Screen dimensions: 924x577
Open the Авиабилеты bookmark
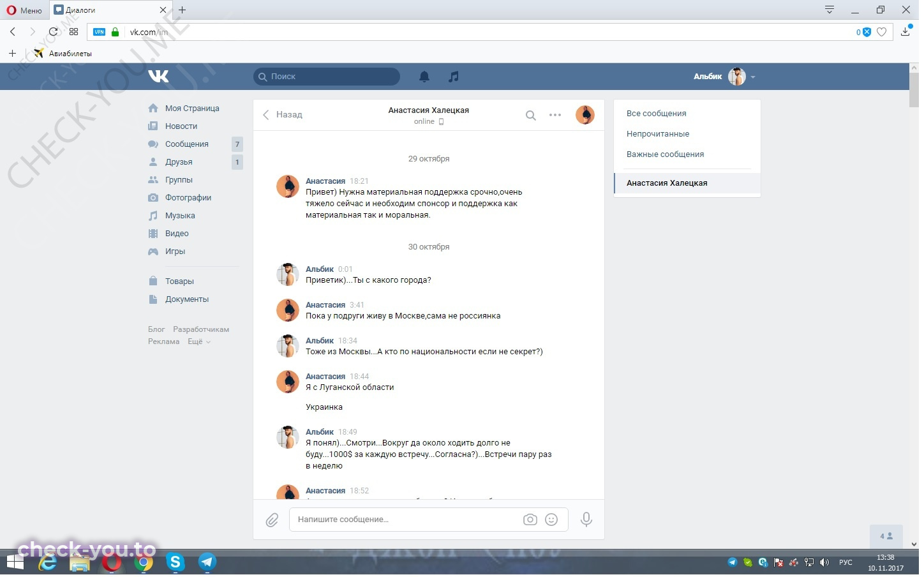click(x=63, y=54)
